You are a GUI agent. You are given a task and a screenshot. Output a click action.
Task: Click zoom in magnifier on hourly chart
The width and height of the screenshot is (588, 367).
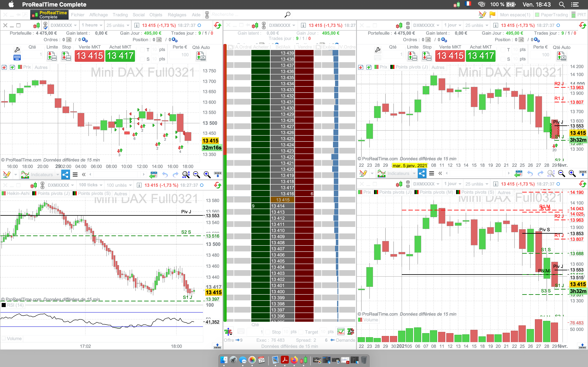207,174
